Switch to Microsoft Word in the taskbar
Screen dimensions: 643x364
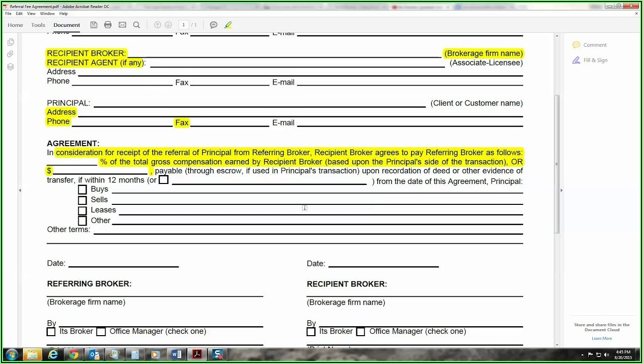[x=176, y=355]
